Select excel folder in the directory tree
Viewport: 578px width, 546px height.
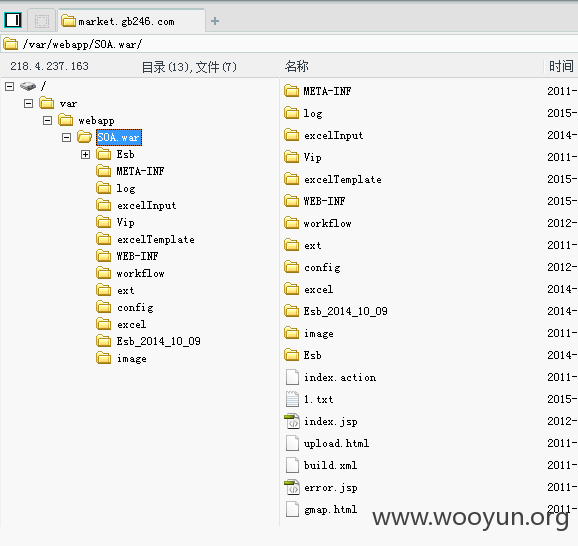[x=132, y=324]
